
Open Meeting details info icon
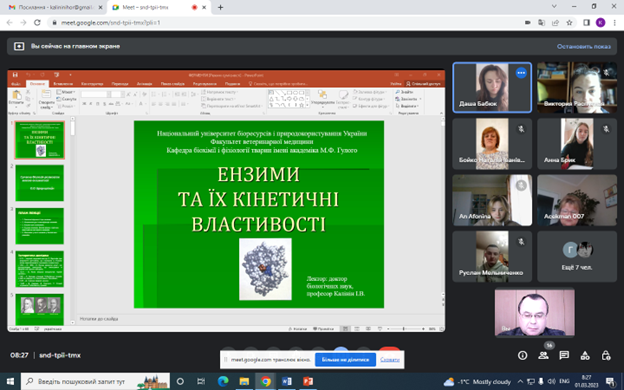(522, 355)
